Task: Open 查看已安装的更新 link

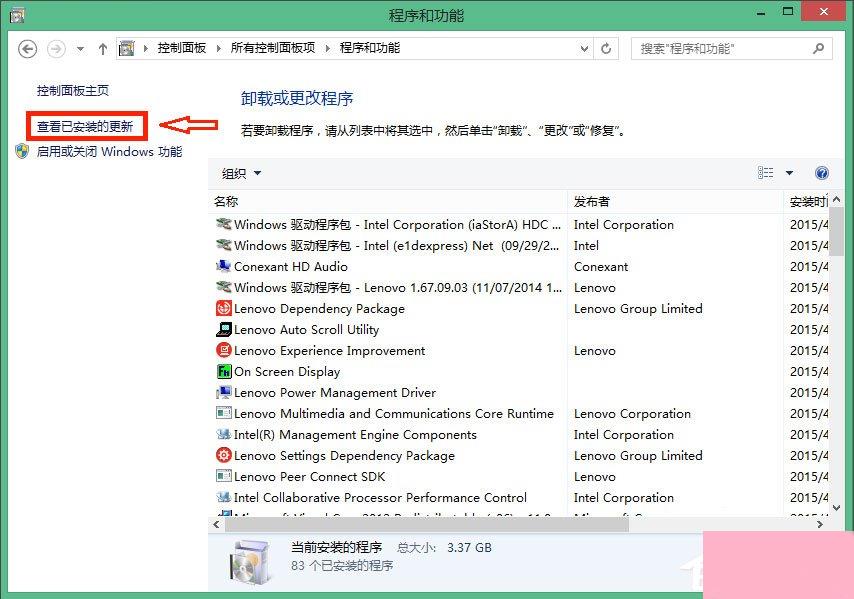Action: click(85, 126)
